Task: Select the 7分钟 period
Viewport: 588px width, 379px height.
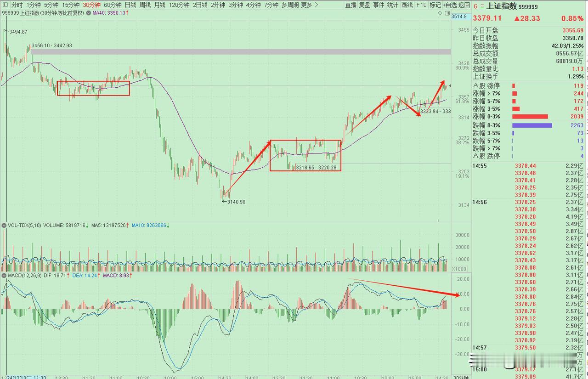Action: tap(271, 5)
